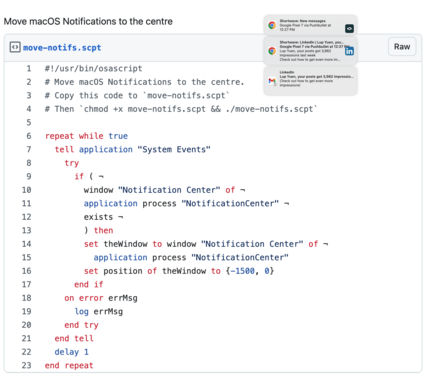
Task: Click the dark Shortwave icon on top notification
Action: [349, 29]
